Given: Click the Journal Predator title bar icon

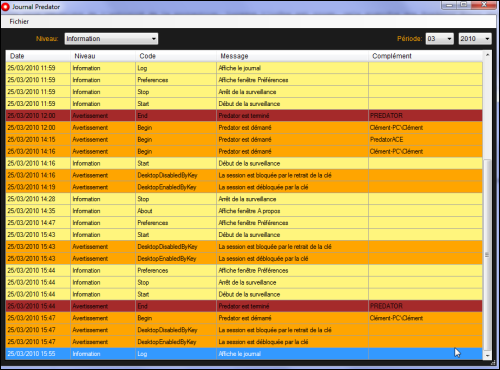Looking at the screenshot, I should coord(5,7).
